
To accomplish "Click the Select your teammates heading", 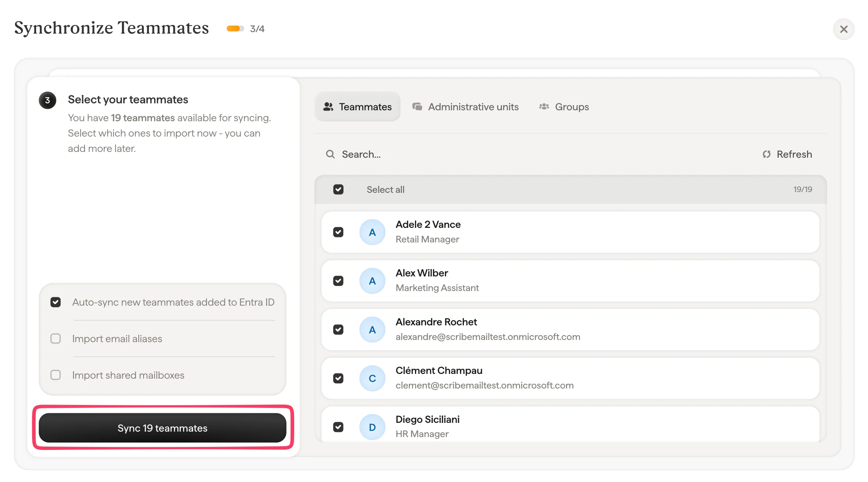I will 128,99.
